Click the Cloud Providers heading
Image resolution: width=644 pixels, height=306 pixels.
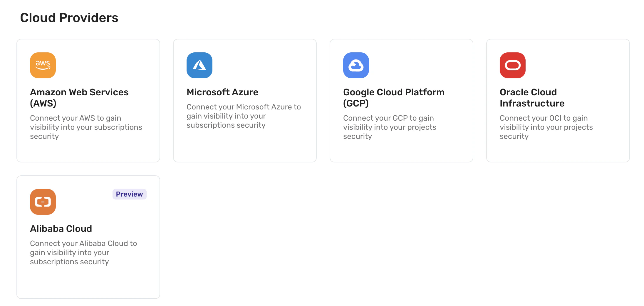pyautogui.click(x=69, y=18)
